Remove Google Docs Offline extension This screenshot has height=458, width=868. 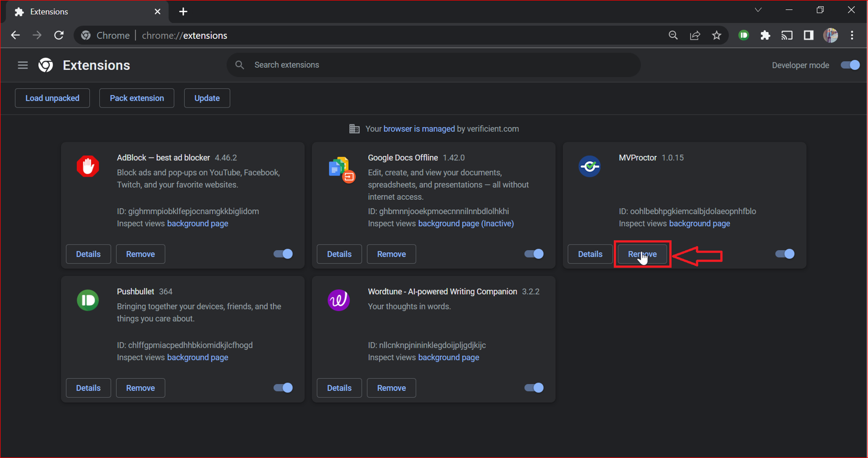[x=391, y=254]
